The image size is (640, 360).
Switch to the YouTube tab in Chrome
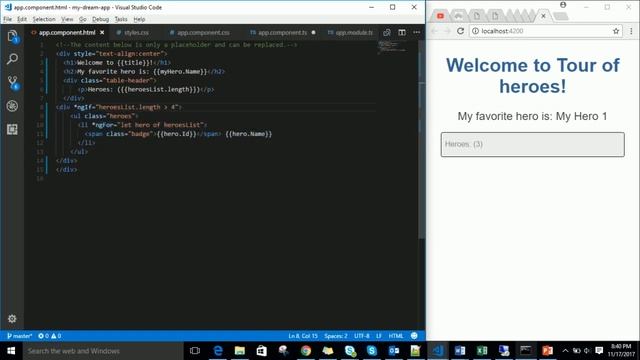440,16
